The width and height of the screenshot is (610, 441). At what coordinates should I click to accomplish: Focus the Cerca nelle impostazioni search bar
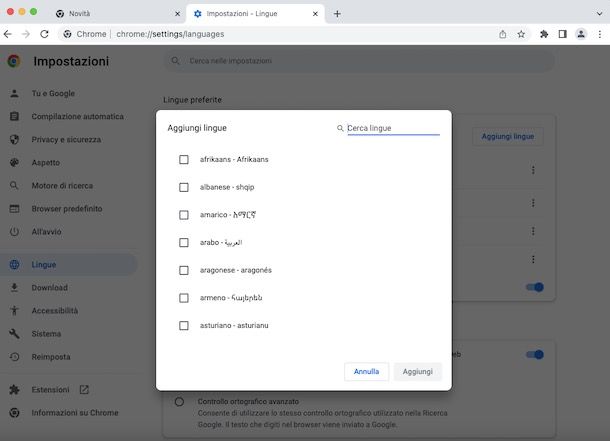coord(359,61)
